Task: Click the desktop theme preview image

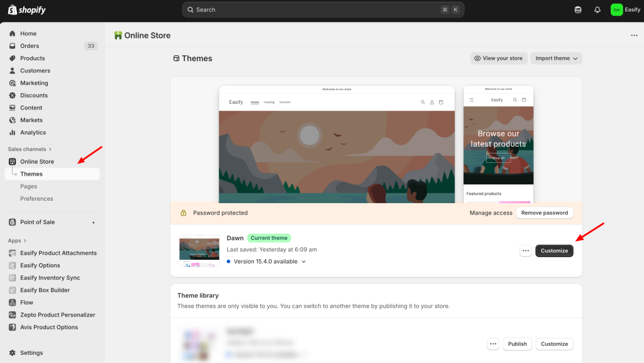Action: [337, 145]
